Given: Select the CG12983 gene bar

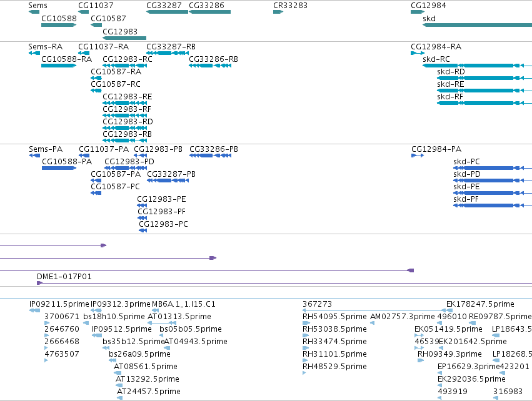Looking at the screenshot, I should (x=124, y=38).
